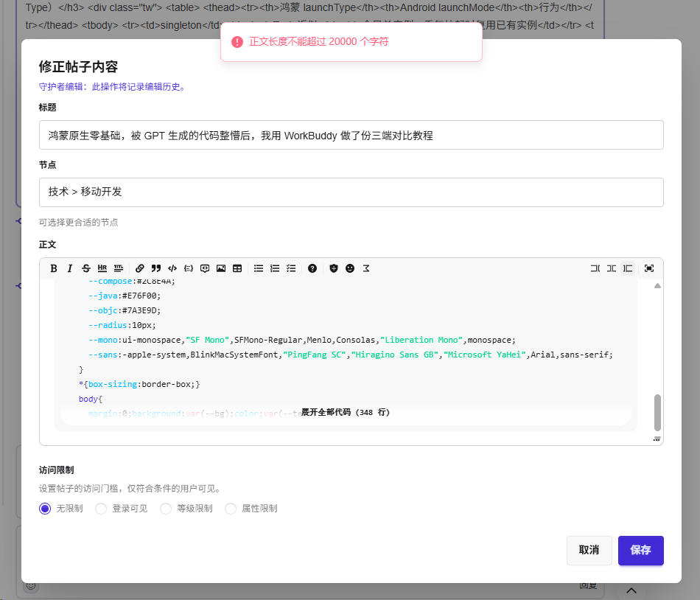
Task: Insert a code block with the braces icon
Action: (x=189, y=268)
